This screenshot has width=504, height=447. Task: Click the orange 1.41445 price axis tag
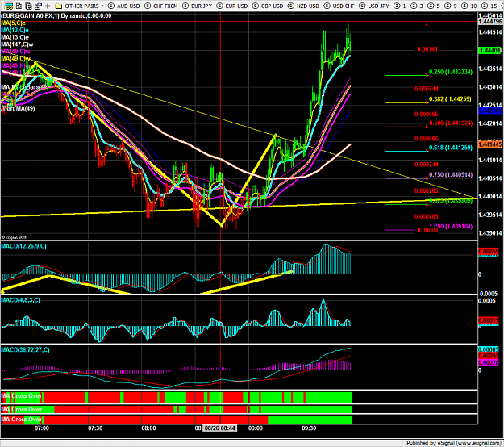(x=489, y=144)
